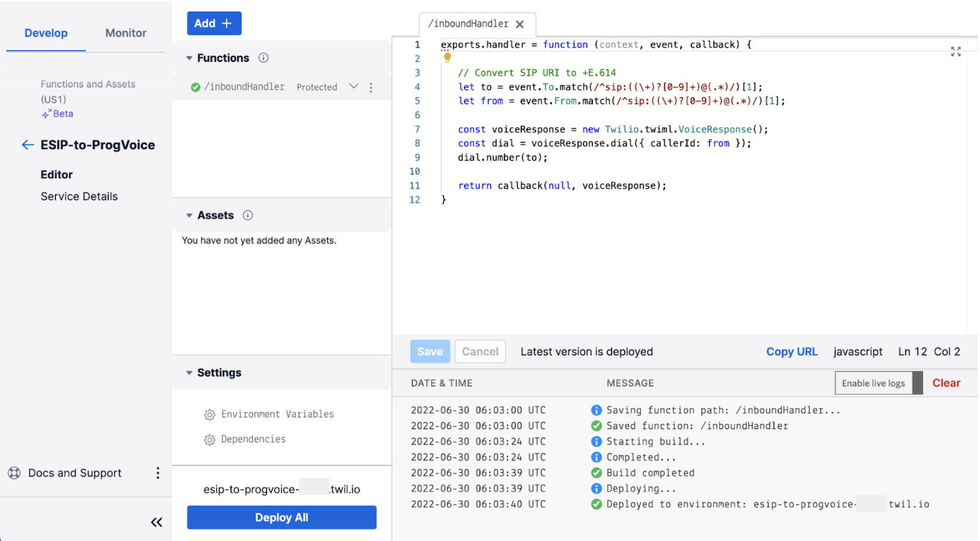Collapse the Assets section
Image resolution: width=980 pixels, height=541 pixels.
tap(189, 216)
